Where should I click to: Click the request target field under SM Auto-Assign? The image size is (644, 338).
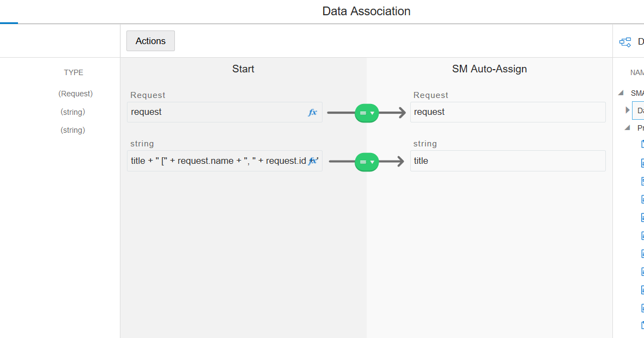click(507, 112)
